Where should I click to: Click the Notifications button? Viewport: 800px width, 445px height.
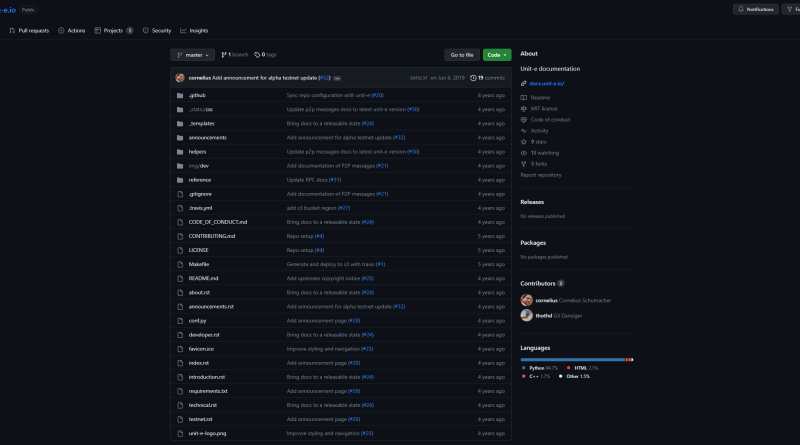[x=756, y=9]
